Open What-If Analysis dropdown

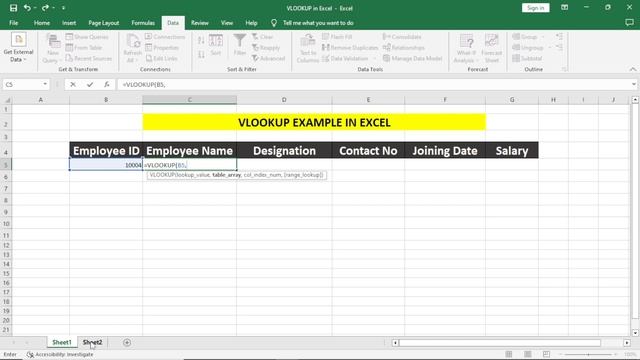(466, 49)
